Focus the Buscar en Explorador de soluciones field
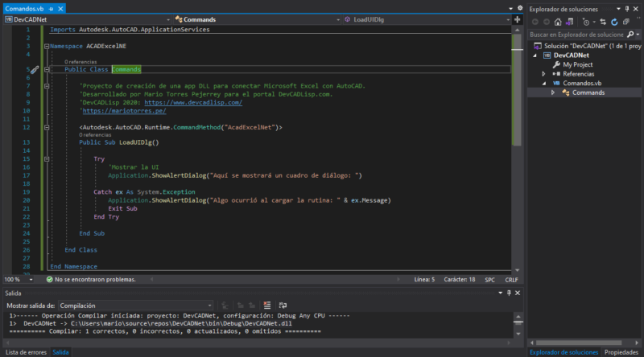The image size is (644, 357). (x=576, y=35)
